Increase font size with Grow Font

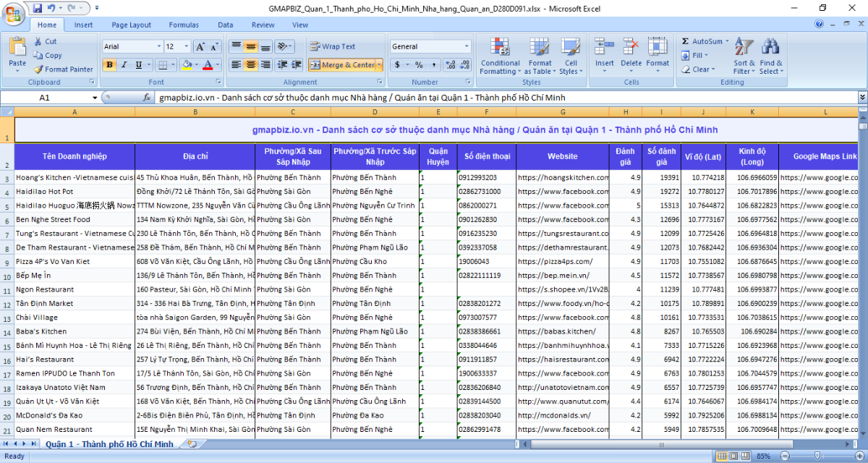(201, 46)
